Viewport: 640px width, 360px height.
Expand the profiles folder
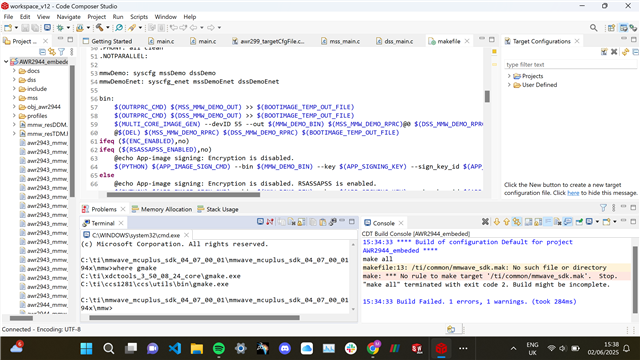[x=14, y=116]
